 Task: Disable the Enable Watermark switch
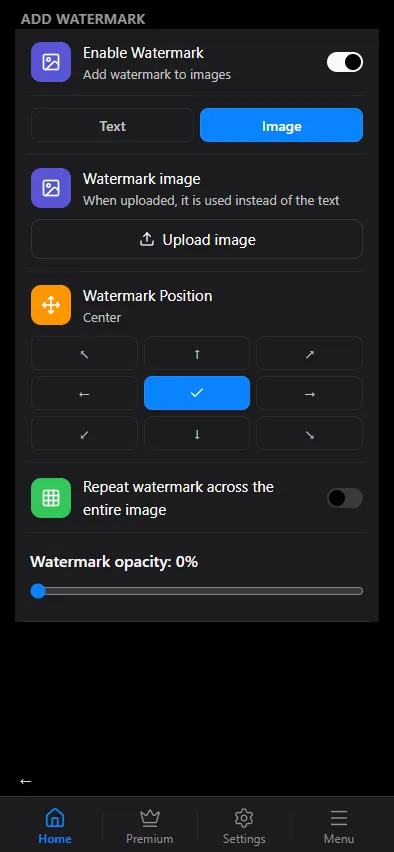[x=345, y=62]
